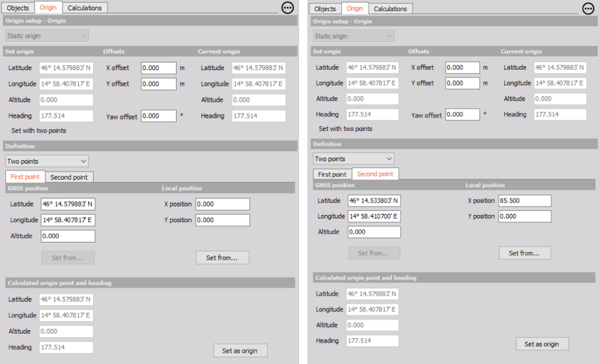The image size is (599, 364).
Task: Edit First point X position field
Action: point(223,204)
